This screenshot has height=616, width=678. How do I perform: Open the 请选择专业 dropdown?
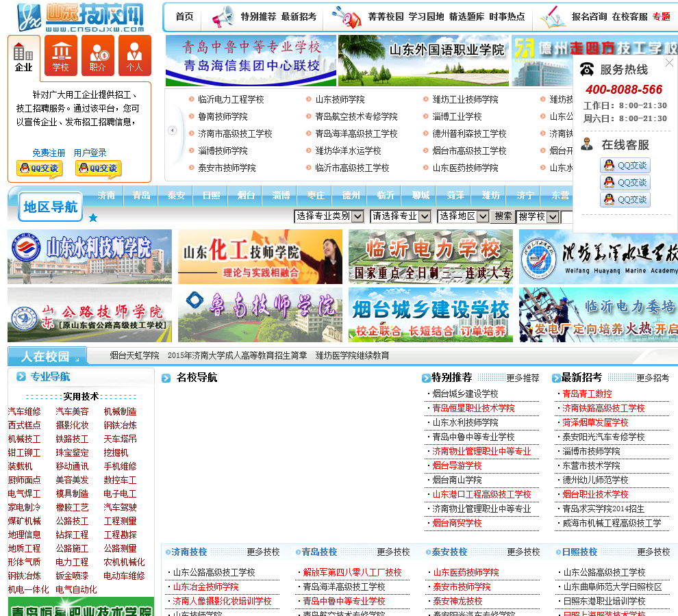coord(401,216)
